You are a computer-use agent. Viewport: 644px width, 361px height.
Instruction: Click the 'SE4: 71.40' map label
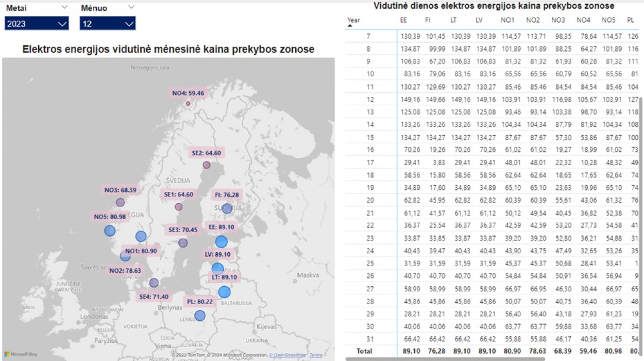(x=154, y=297)
